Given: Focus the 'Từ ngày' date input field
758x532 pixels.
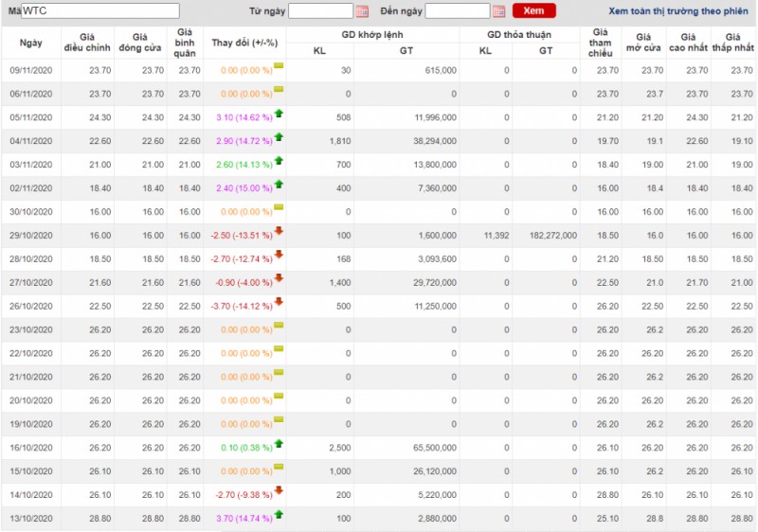Looking at the screenshot, I should pos(320,11).
